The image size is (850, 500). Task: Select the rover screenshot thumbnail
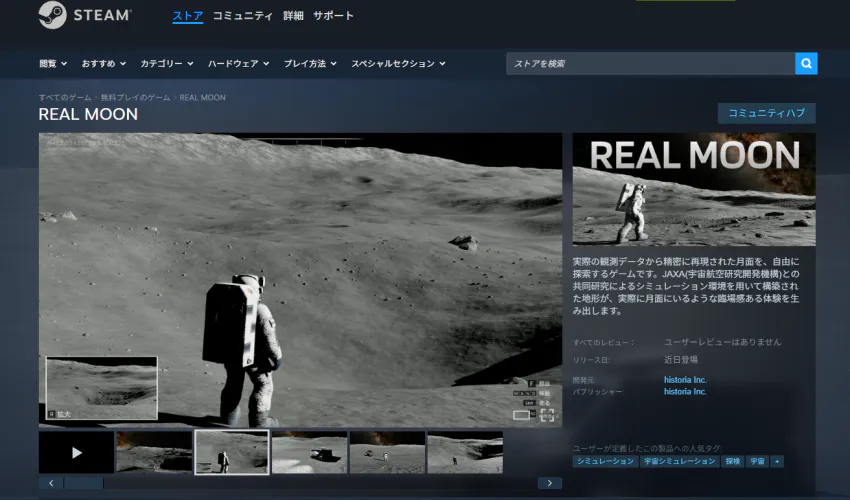coord(310,452)
